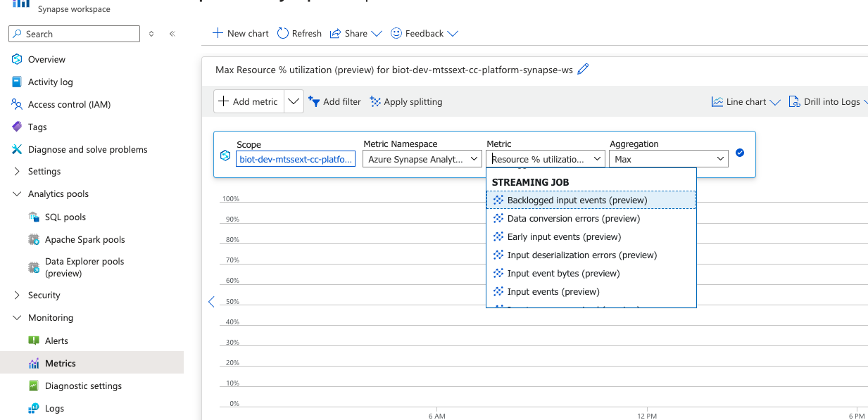Open the Aggregation dropdown showing Max
This screenshot has width=868, height=420.
668,159
